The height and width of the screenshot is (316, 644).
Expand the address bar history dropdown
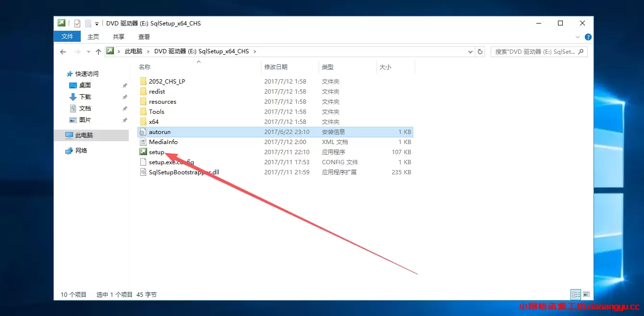(x=470, y=51)
